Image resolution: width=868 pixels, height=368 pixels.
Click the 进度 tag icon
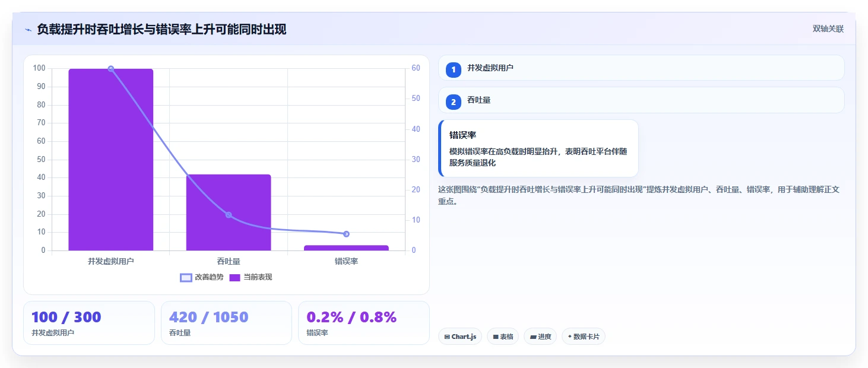(x=533, y=337)
